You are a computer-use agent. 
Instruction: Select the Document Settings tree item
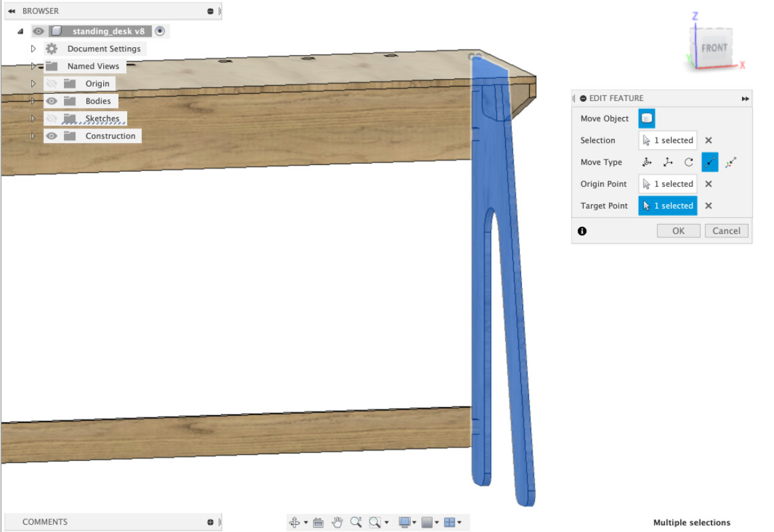[x=104, y=49]
